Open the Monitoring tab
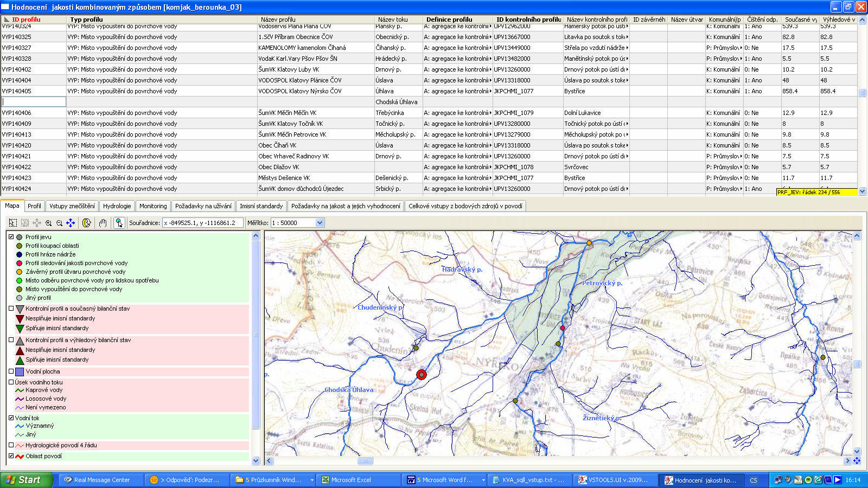Image resolution: width=868 pixels, height=488 pixels. 153,206
